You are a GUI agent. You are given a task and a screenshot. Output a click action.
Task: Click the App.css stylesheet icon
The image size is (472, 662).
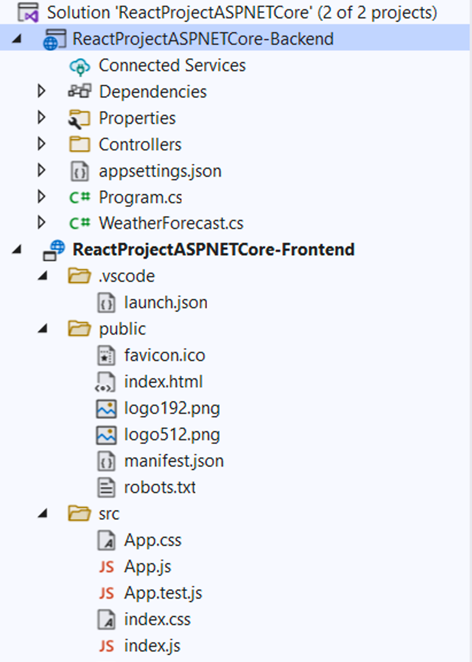pos(106,540)
